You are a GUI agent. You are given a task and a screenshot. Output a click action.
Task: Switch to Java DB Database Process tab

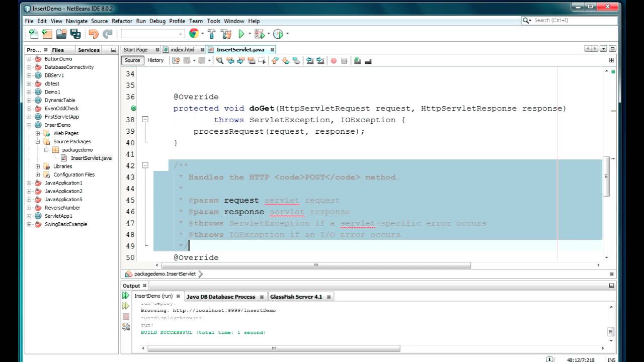pos(221,297)
